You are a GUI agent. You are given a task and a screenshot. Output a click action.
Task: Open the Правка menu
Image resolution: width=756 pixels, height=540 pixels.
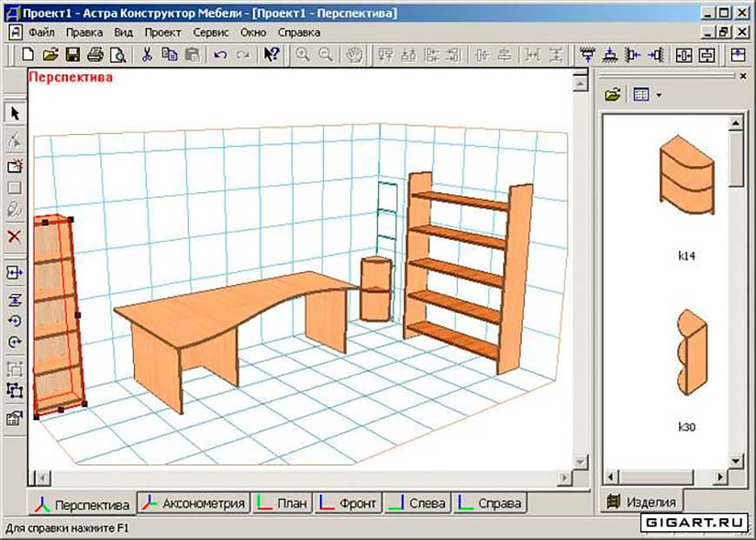84,33
